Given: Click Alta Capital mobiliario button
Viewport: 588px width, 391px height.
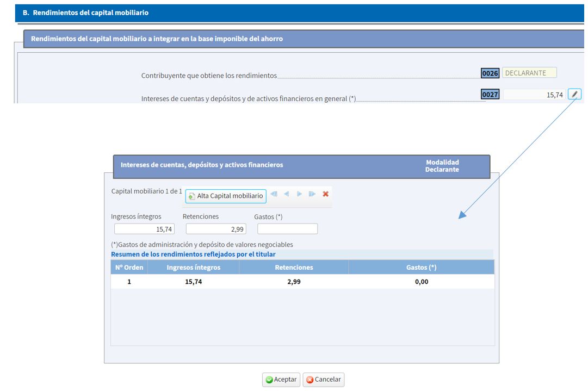Looking at the screenshot, I should tap(226, 196).
